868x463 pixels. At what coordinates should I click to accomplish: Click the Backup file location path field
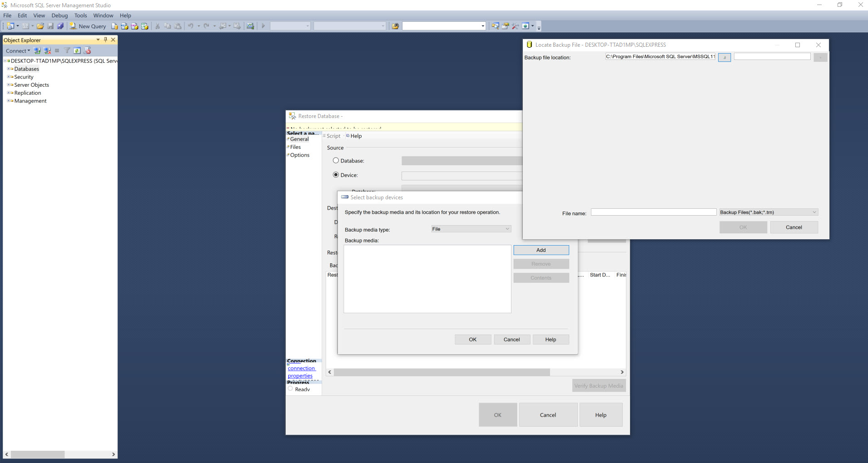tap(660, 57)
